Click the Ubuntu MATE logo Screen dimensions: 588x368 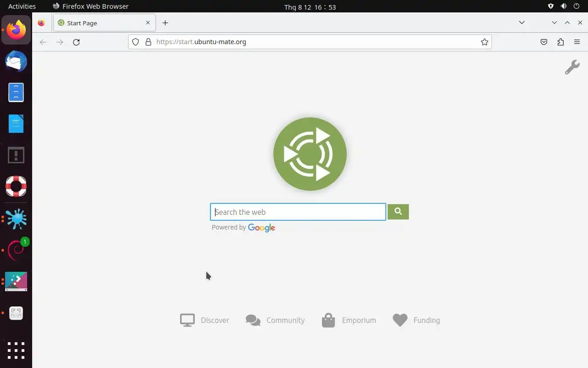tap(310, 154)
